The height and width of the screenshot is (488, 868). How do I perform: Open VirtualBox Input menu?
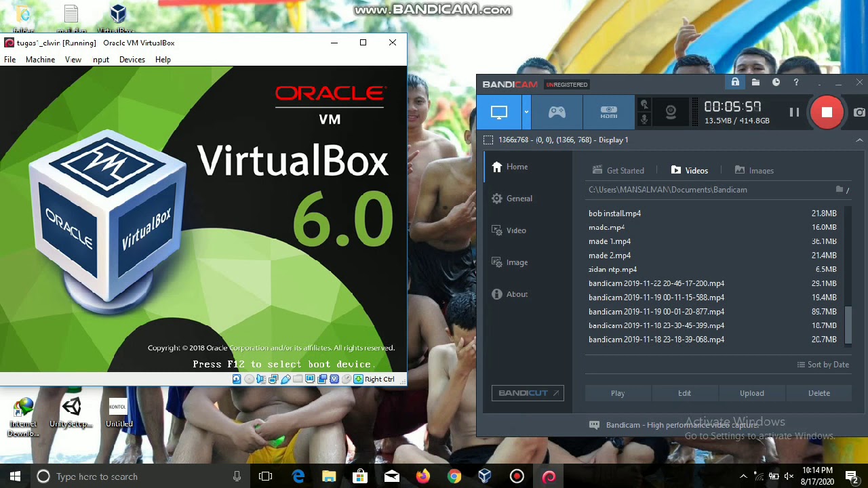point(101,60)
